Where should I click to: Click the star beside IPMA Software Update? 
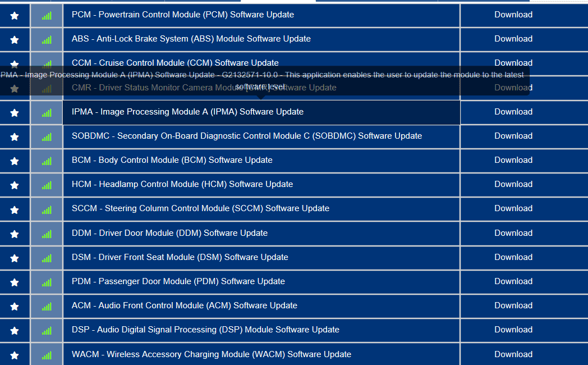[15, 113]
